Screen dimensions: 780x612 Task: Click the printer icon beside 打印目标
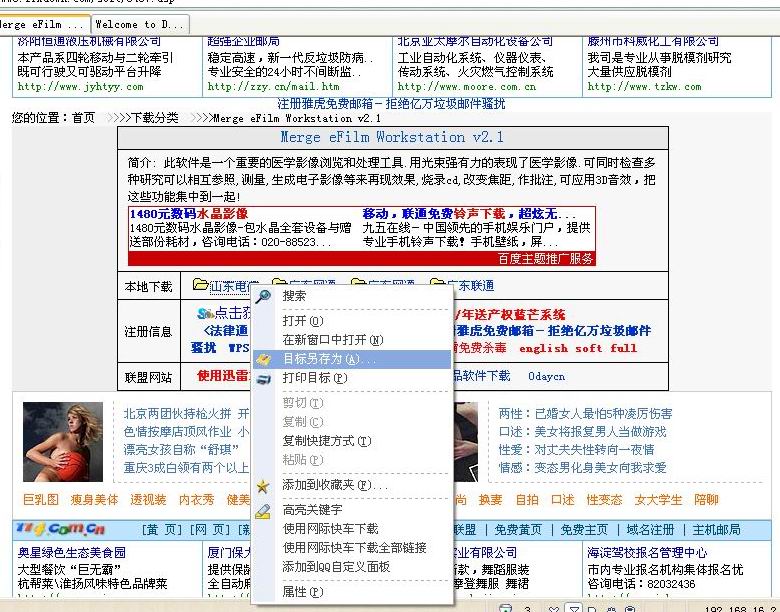tap(263, 379)
